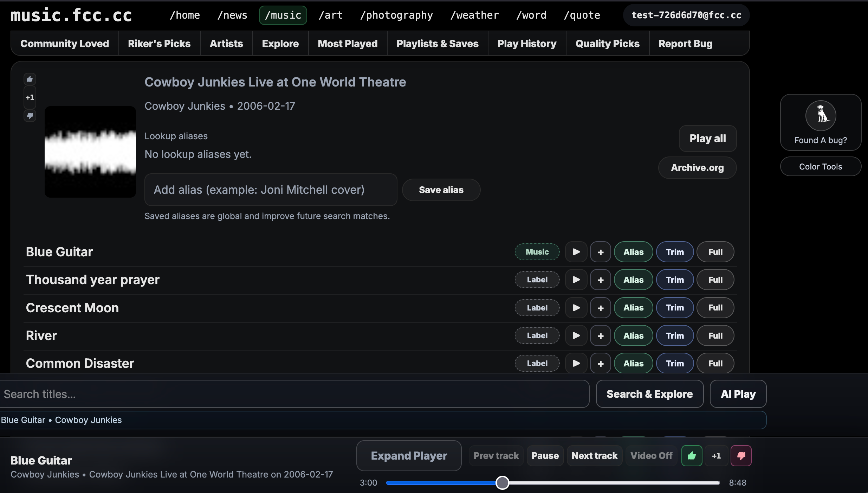Click the thumbs down icon beside the album
This screenshot has width=868, height=493.
(x=30, y=116)
